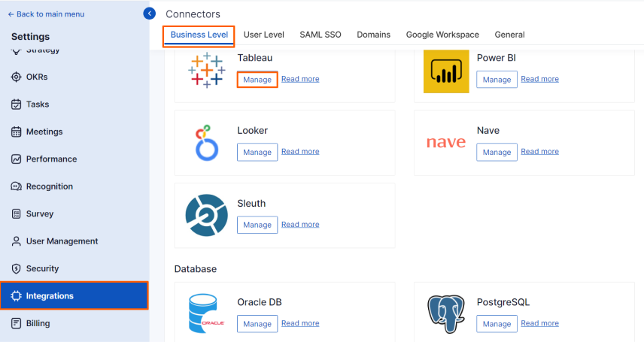This screenshot has height=342, width=644.
Task: Manage the Oracle DB connector
Action: pyautogui.click(x=257, y=324)
